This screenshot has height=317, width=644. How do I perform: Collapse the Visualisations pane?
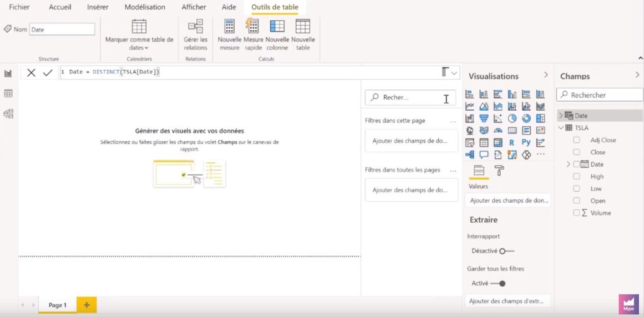click(546, 75)
